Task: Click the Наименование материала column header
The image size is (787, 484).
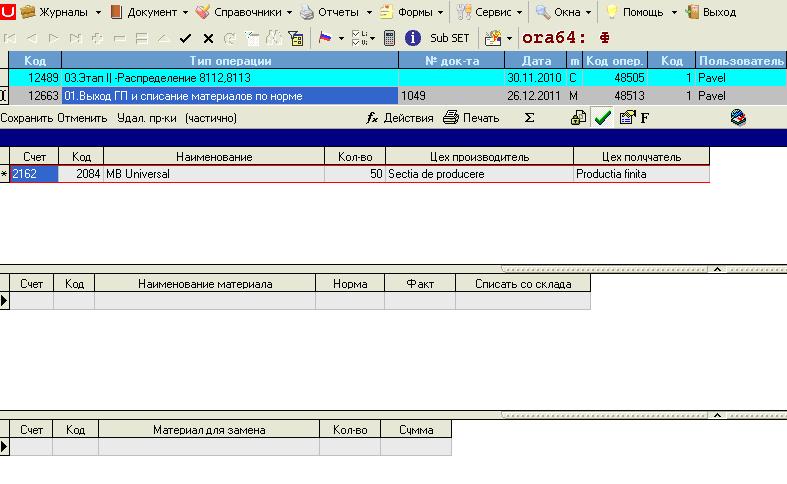Action: click(205, 284)
